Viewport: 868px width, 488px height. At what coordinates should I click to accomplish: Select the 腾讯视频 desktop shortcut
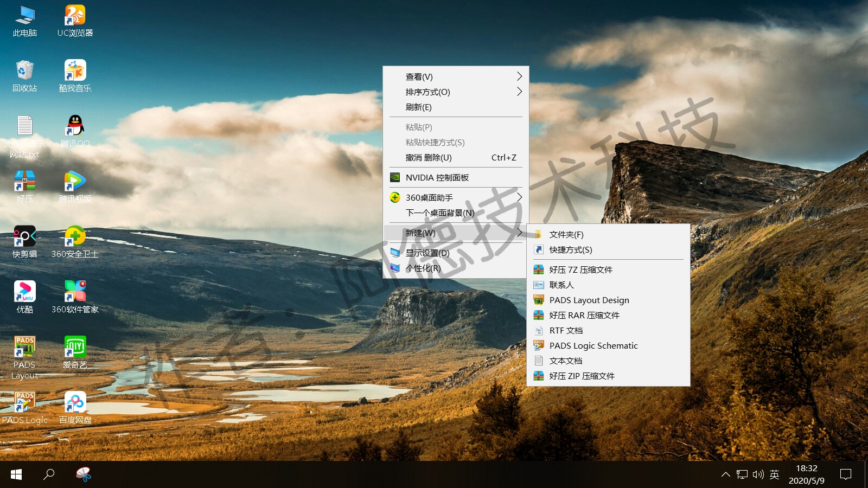[x=75, y=187]
